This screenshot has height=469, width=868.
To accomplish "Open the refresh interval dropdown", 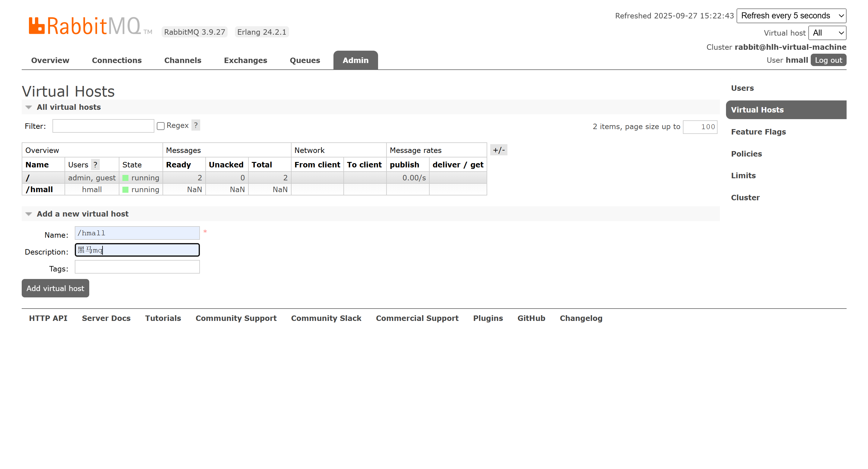I will pos(791,15).
